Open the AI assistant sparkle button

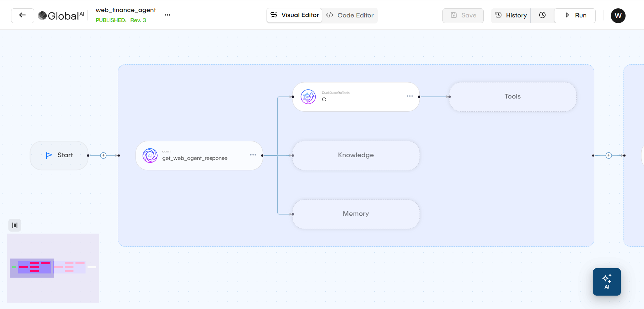(x=607, y=282)
